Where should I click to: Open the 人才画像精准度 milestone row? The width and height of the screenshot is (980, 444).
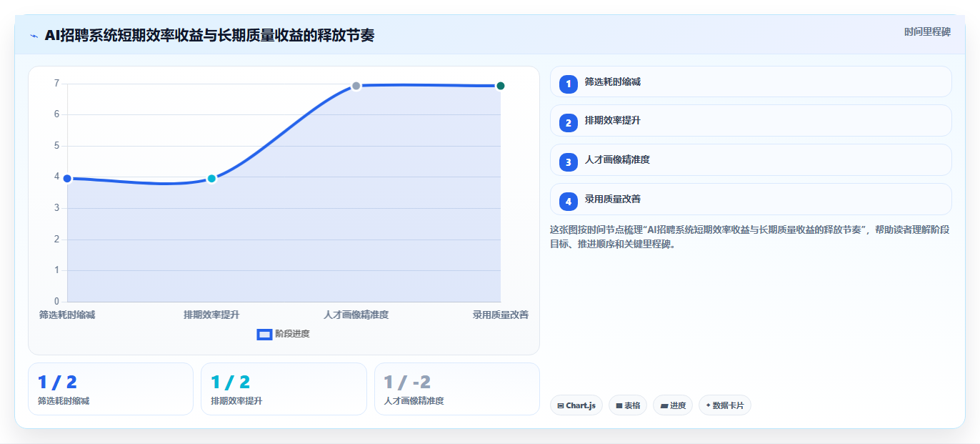click(751, 160)
